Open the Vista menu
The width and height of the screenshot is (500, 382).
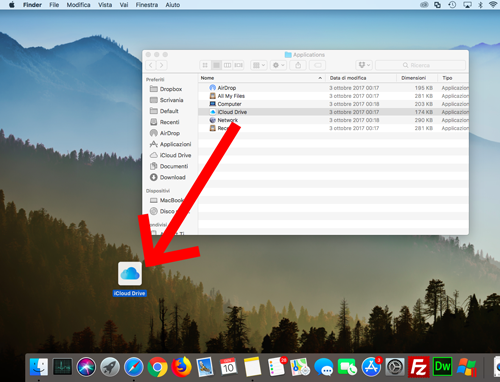click(x=105, y=5)
